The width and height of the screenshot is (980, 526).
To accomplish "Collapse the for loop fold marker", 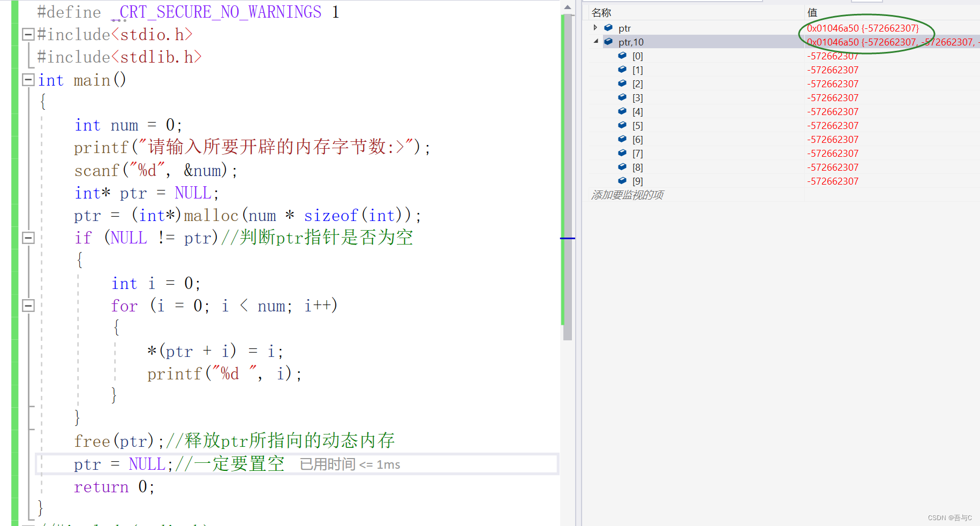I will [28, 306].
